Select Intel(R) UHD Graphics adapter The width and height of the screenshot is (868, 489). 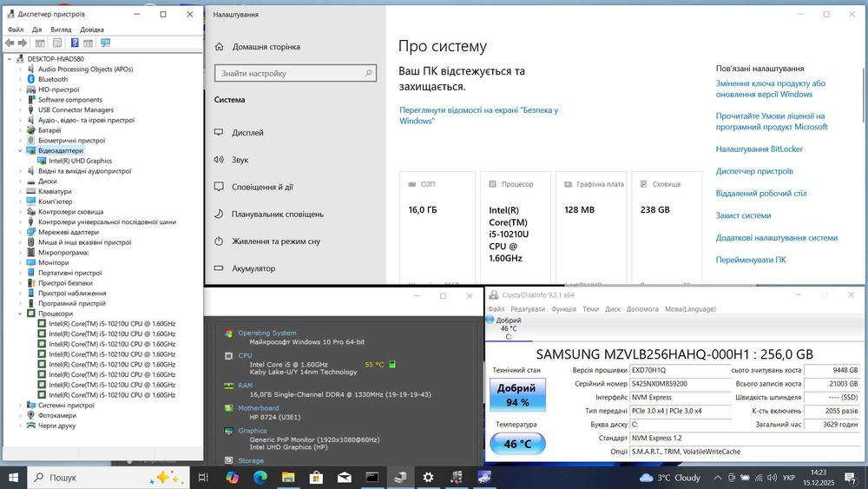(80, 161)
